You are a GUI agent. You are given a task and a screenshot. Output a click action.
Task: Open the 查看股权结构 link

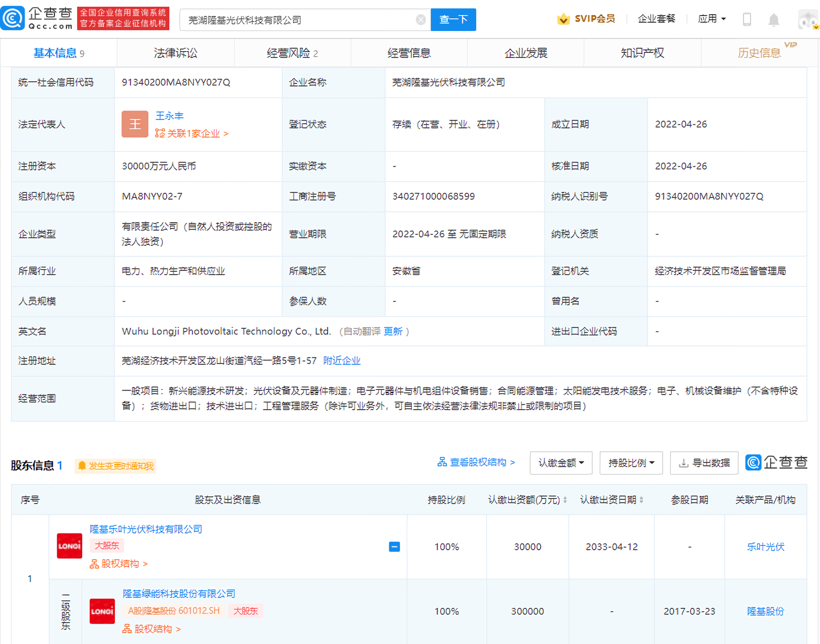click(x=476, y=462)
